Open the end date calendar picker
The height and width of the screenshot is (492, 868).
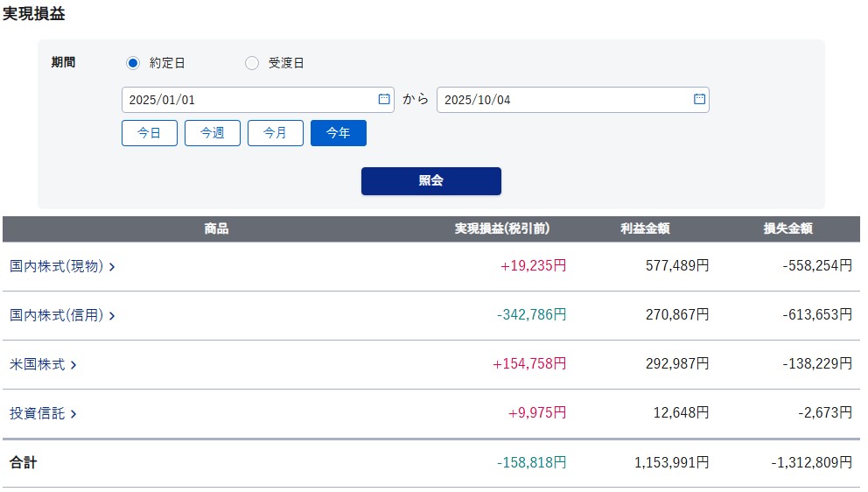pyautogui.click(x=699, y=100)
